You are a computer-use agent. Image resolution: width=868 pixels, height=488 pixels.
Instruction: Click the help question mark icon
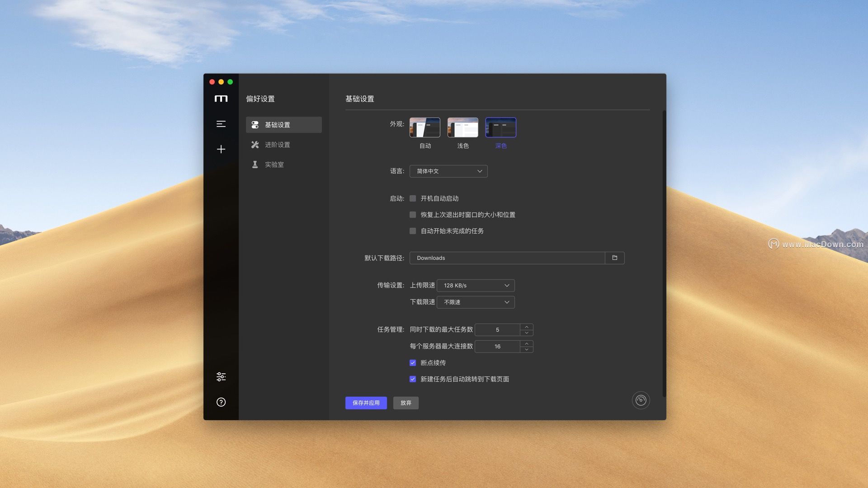tap(221, 402)
